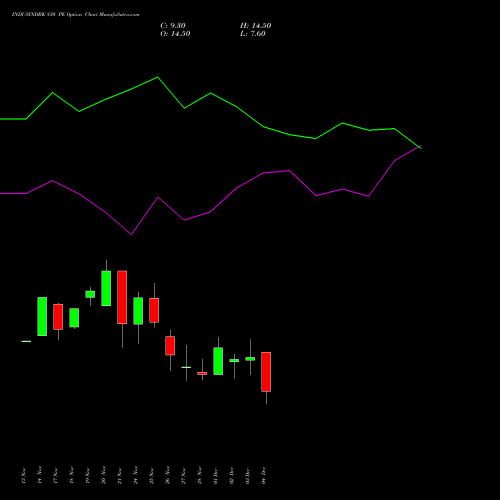Viewport: 500px width, 500px height.
Task: Click the close value 'C: 9.30'
Action: (173, 26)
